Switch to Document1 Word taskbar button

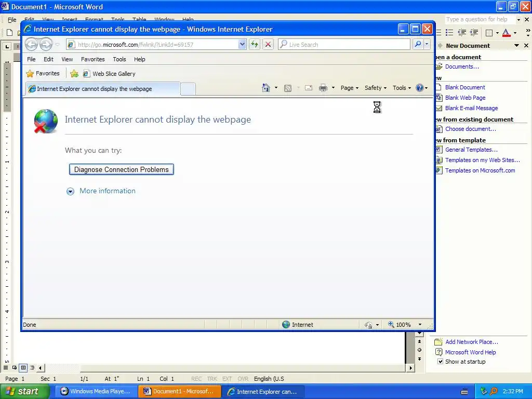point(180,391)
